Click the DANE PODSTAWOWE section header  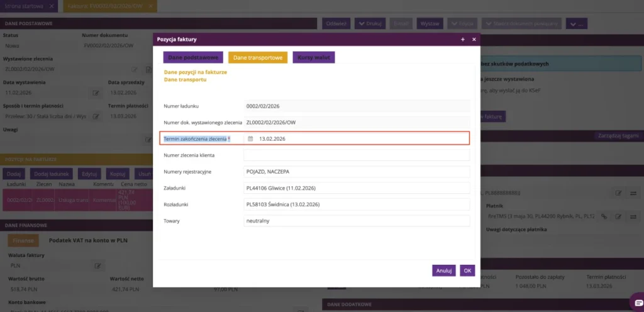click(158, 23)
